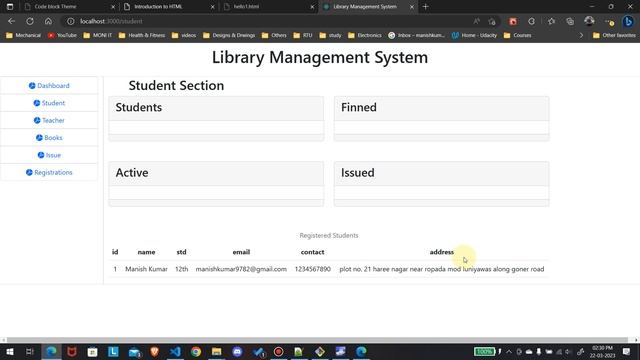Open the Teacher sidebar link
640x360 pixels.
click(x=49, y=120)
